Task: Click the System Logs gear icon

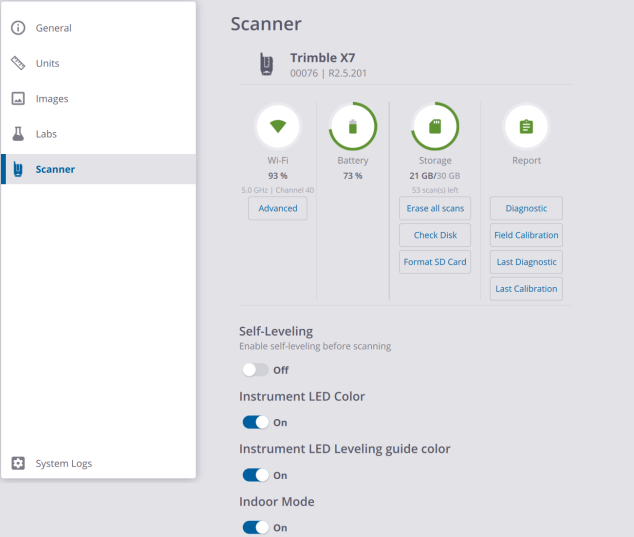Action: point(18,463)
